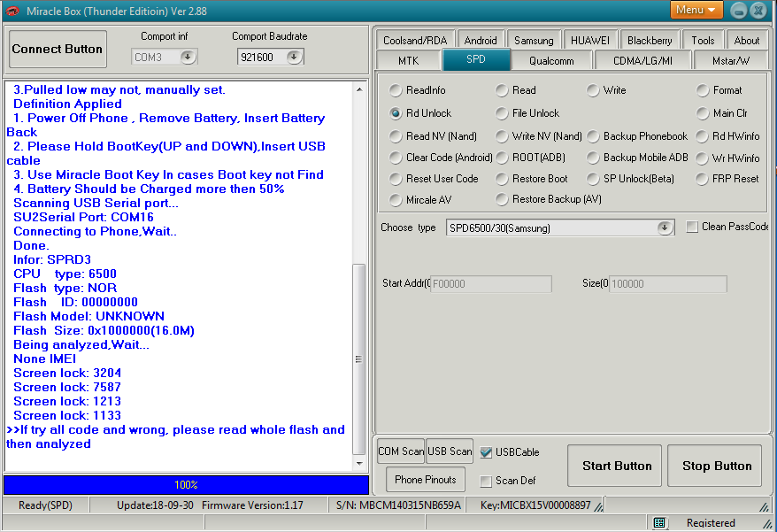
Task: Open the About tab
Action: tap(746, 40)
